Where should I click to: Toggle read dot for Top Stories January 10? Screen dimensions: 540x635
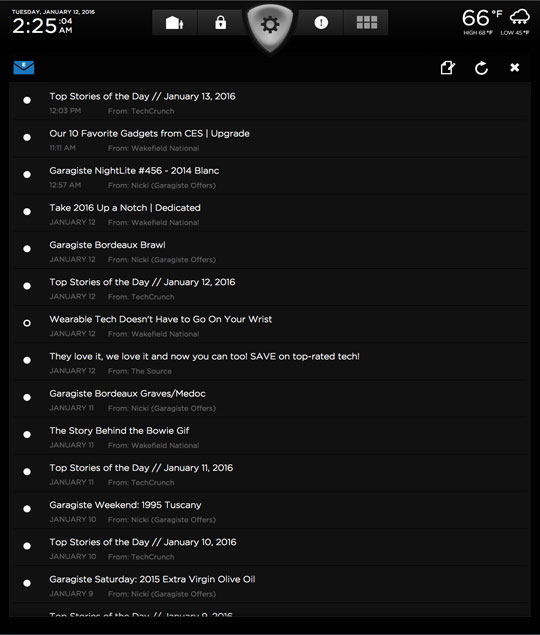pyautogui.click(x=27, y=546)
